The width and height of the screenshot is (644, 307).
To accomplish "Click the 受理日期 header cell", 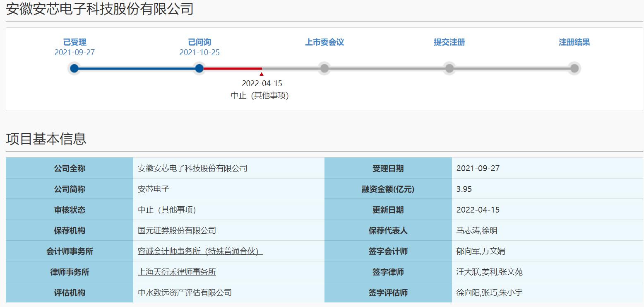I will click(388, 168).
